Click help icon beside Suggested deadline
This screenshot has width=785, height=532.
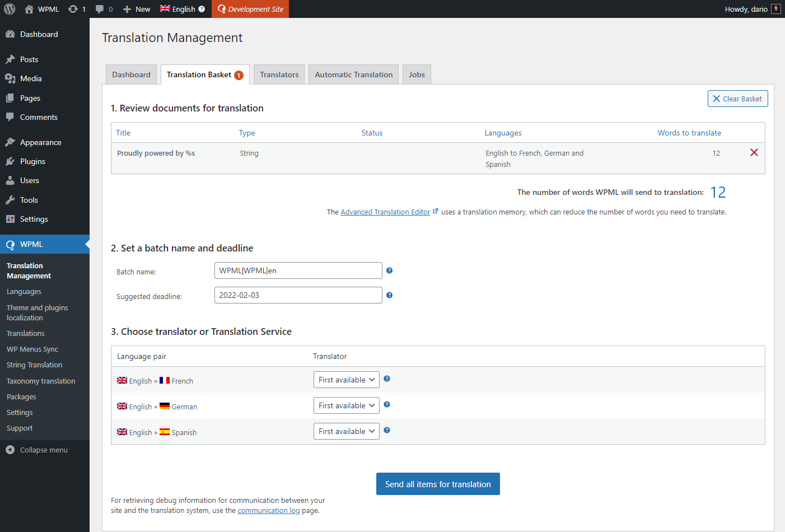390,295
